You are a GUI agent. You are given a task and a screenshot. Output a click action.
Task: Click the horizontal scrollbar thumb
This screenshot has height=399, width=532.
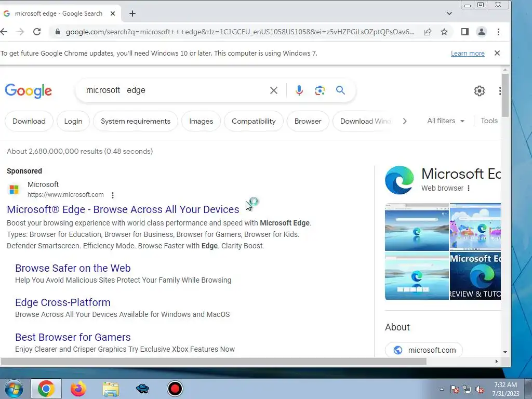[x=213, y=362]
